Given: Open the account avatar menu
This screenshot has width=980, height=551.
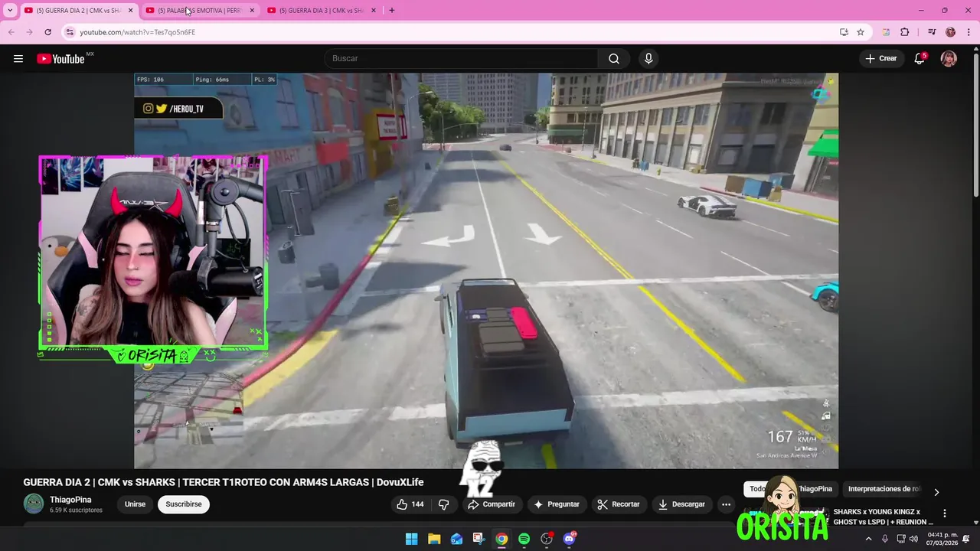Looking at the screenshot, I should click(949, 59).
